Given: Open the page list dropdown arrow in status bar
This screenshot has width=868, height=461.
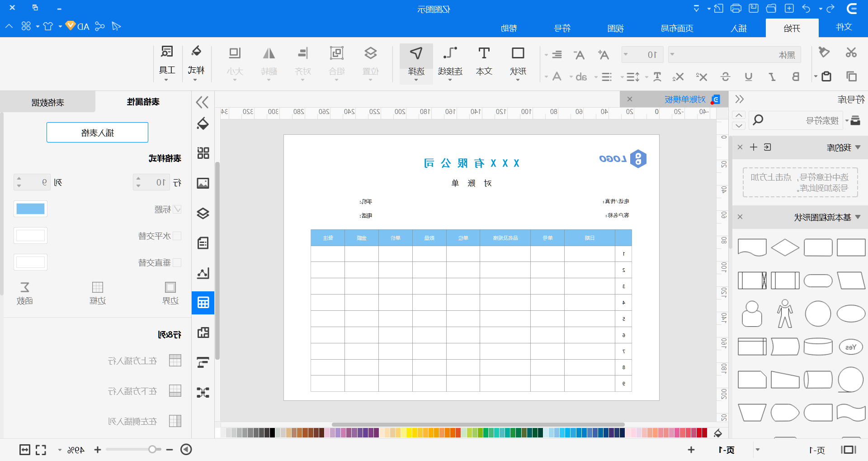Looking at the screenshot, I should 758,450.
